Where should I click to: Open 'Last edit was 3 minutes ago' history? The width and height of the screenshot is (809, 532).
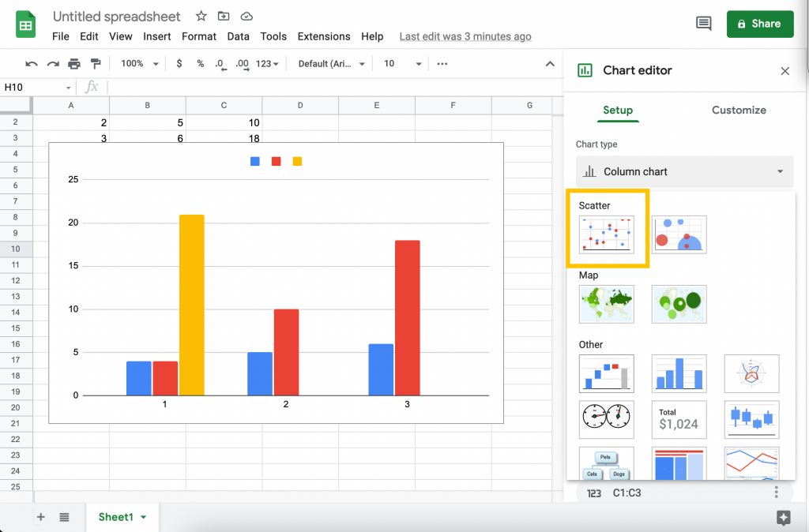click(x=465, y=36)
